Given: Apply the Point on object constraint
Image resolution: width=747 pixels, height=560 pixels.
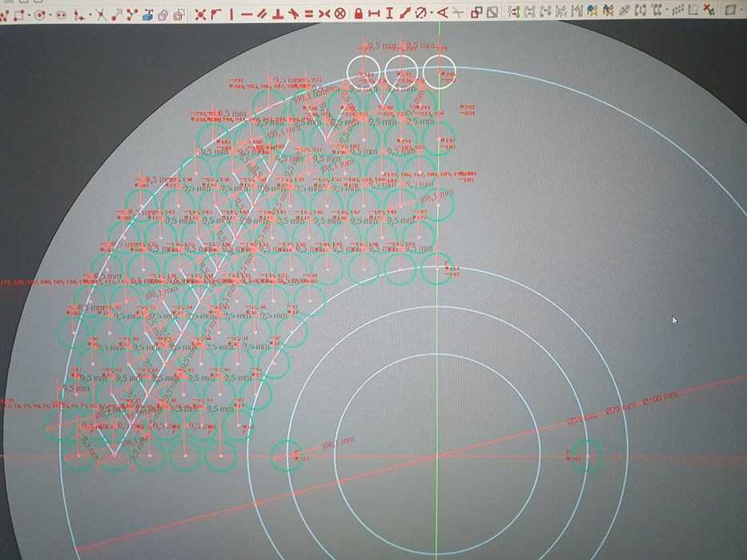Looking at the screenshot, I should coord(216,14).
